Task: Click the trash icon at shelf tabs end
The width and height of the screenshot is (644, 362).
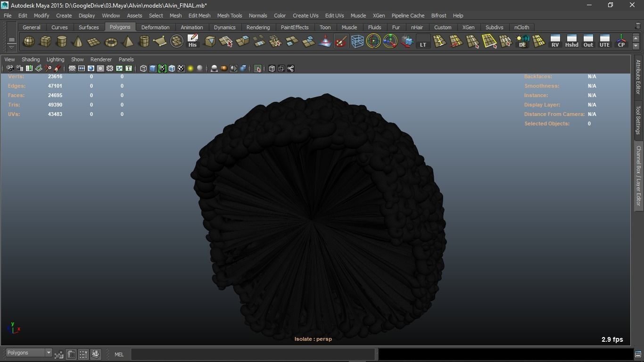Action: tap(638, 26)
